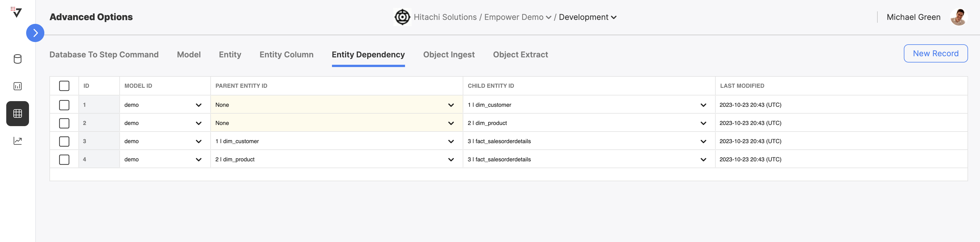Click the Empower logo icon in sidebar
This screenshot has height=242, width=980.
(16, 12)
